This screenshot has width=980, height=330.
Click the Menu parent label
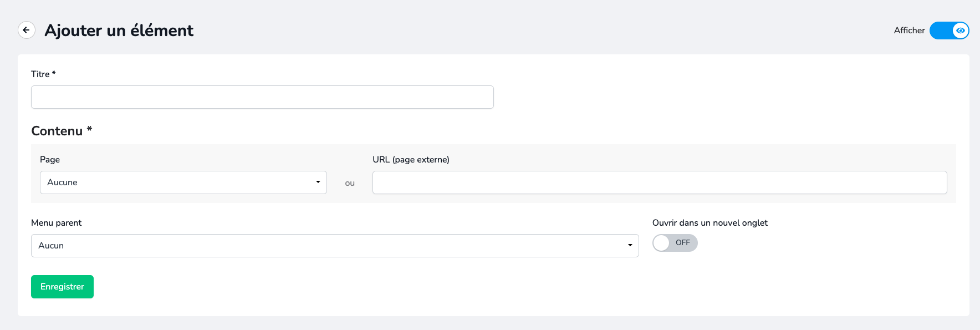tap(57, 223)
